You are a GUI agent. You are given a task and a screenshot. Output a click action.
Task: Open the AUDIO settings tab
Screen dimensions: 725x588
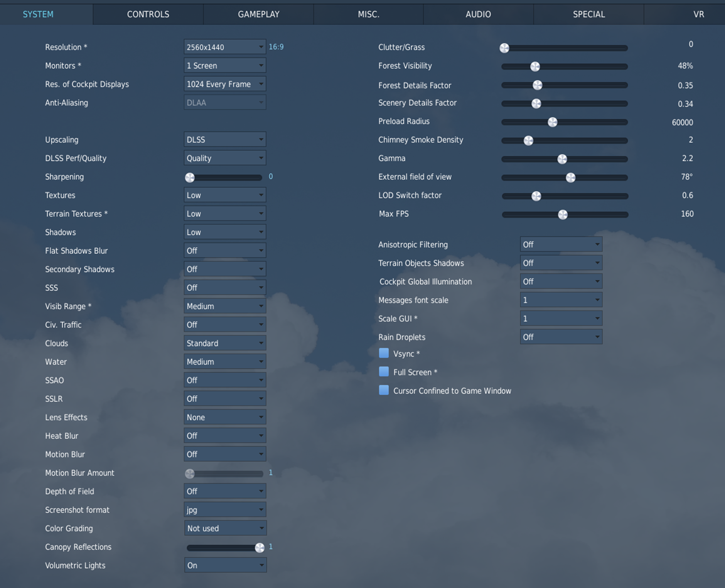click(x=478, y=14)
